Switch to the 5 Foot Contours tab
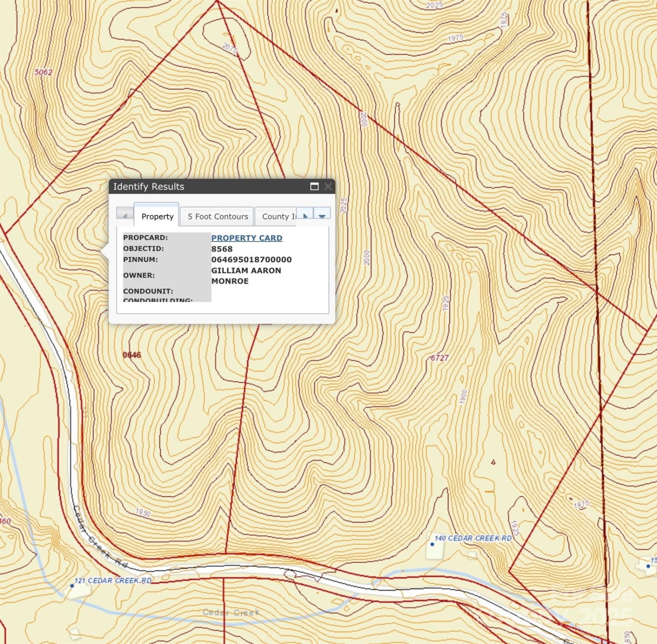Image resolution: width=657 pixels, height=644 pixels. click(x=217, y=216)
